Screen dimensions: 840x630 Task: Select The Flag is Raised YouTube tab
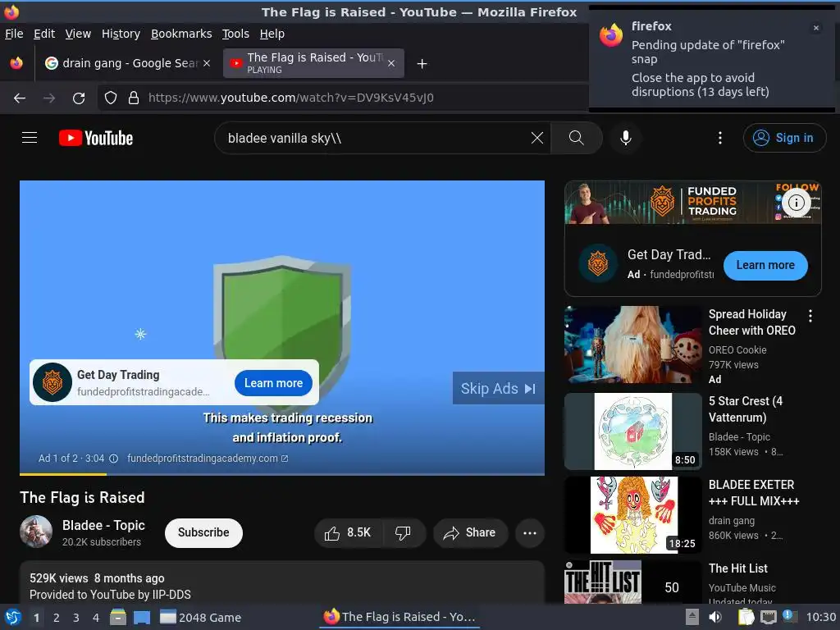pos(313,63)
